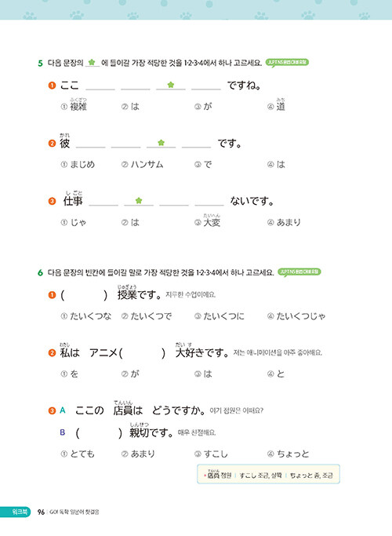Select answer ① とても

pyautogui.click(x=78, y=454)
